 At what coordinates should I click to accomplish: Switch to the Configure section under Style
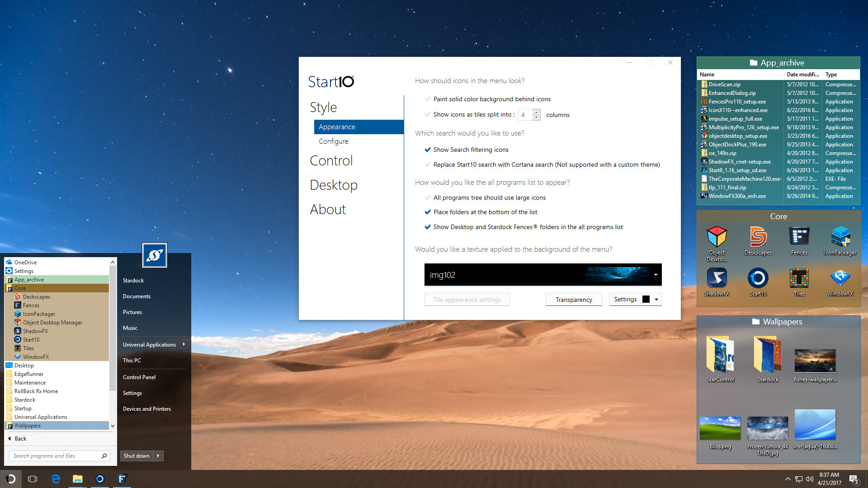(x=333, y=141)
